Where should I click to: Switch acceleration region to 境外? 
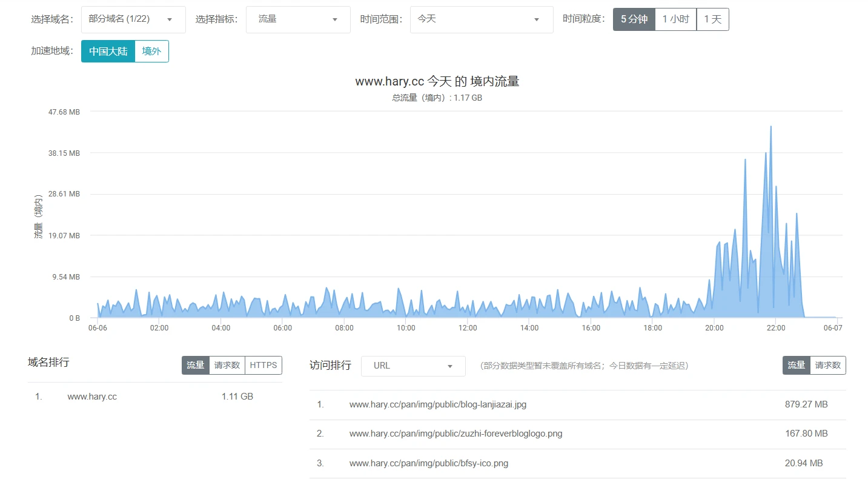coord(151,52)
